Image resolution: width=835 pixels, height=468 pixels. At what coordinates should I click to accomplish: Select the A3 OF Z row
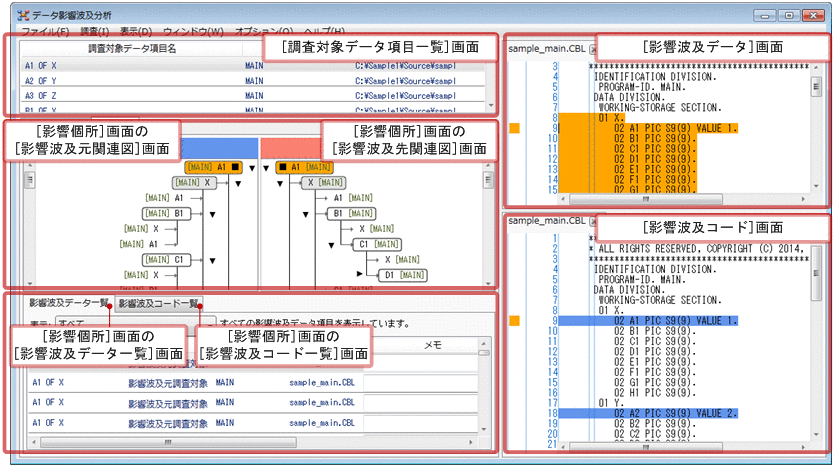(253, 95)
